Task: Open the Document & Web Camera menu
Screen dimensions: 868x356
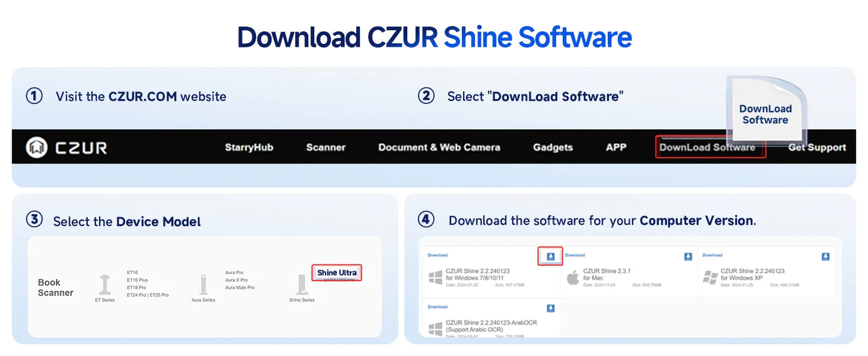Action: [x=439, y=147]
